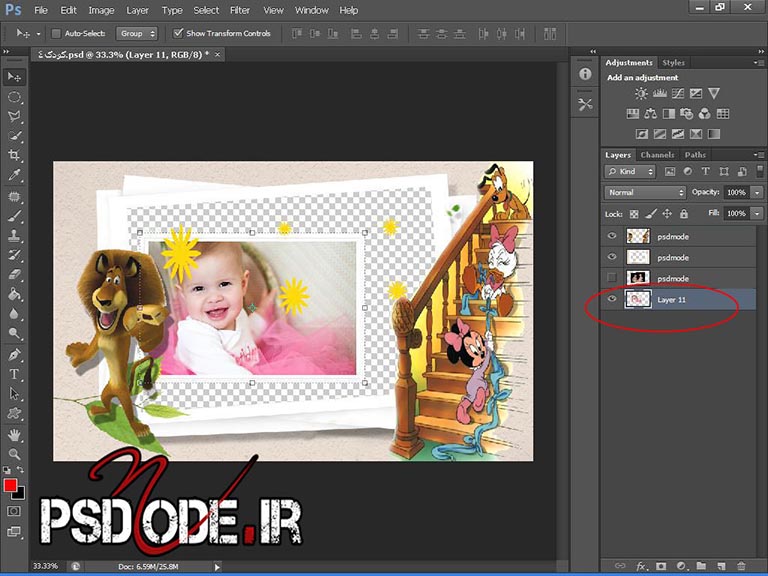Screen dimensions: 768x576
Task: Select the Layer 11 thumbnail
Action: point(638,299)
